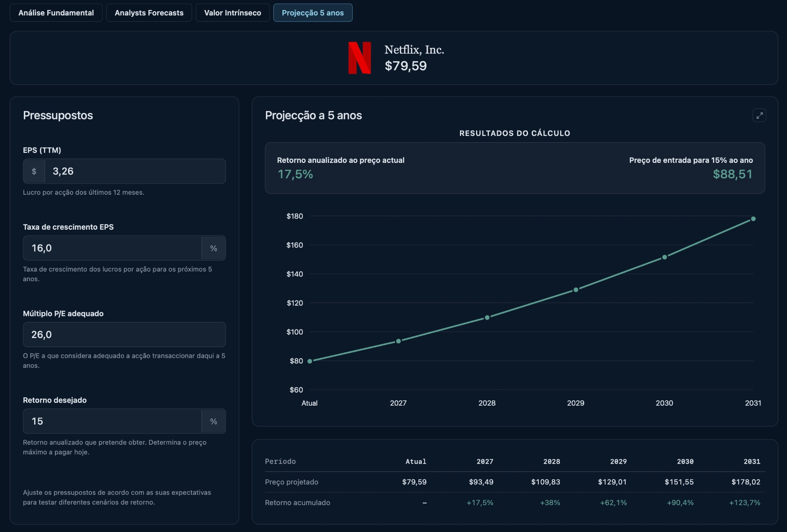Edit the Múltiplo P/E adequado field
The height and width of the screenshot is (532, 787).
tap(125, 335)
